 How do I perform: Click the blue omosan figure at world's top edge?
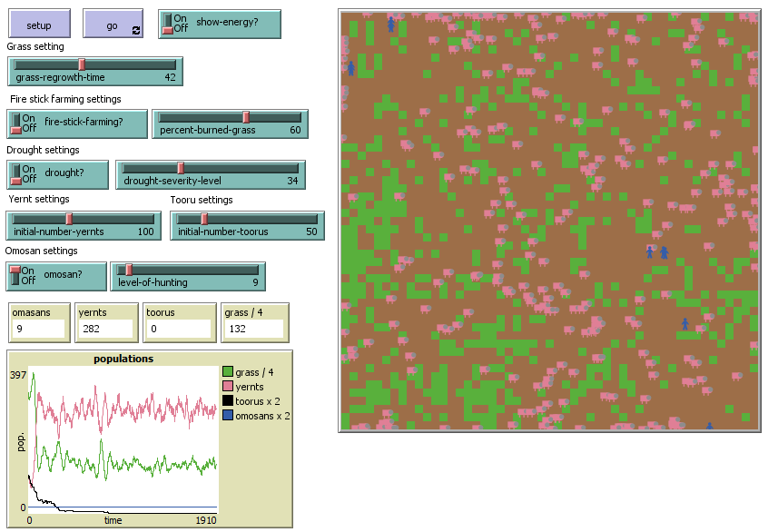click(x=391, y=24)
